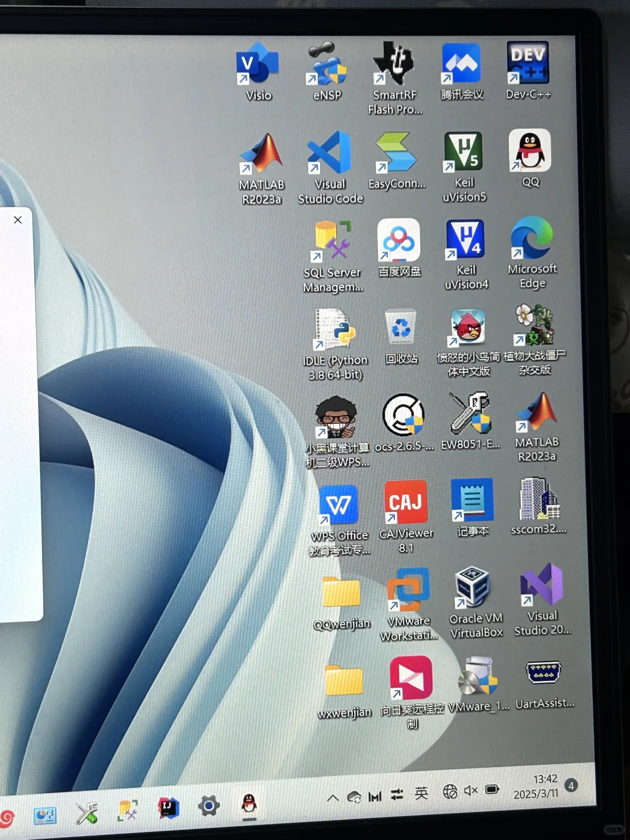Select the VMware Workstation shortcut
The width and height of the screenshot is (630, 840).
(408, 605)
